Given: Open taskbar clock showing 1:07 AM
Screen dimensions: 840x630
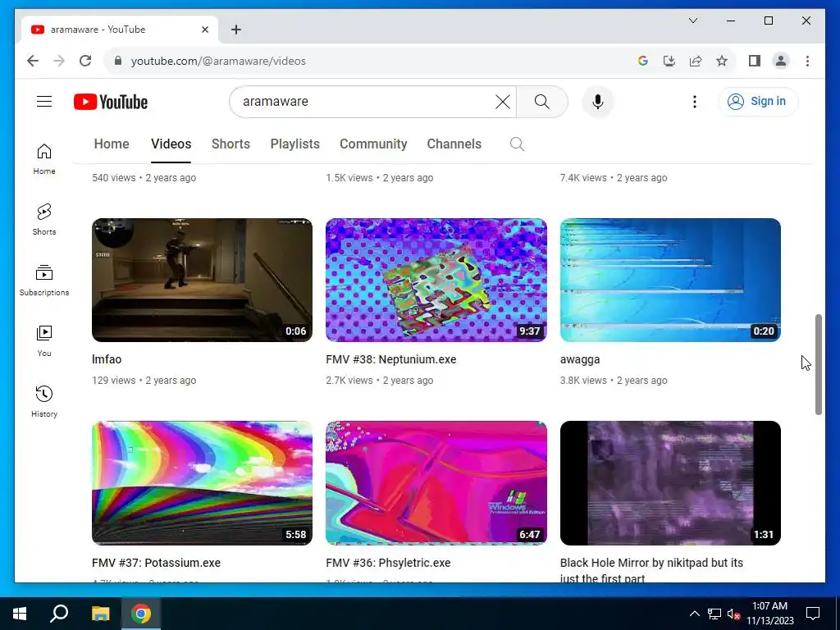Looking at the screenshot, I should point(769,614).
